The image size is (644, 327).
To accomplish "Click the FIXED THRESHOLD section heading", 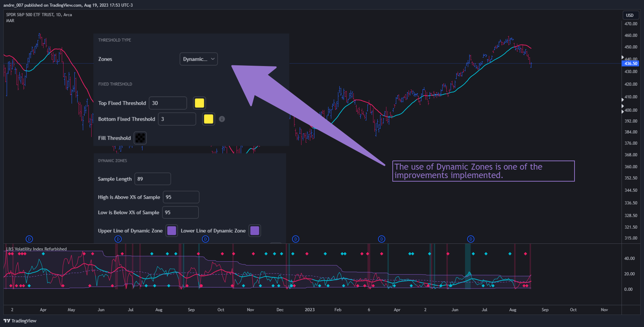I will [x=115, y=84].
